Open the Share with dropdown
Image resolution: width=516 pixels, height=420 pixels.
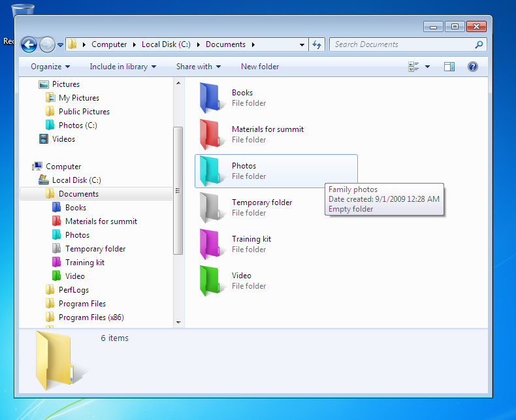point(198,67)
